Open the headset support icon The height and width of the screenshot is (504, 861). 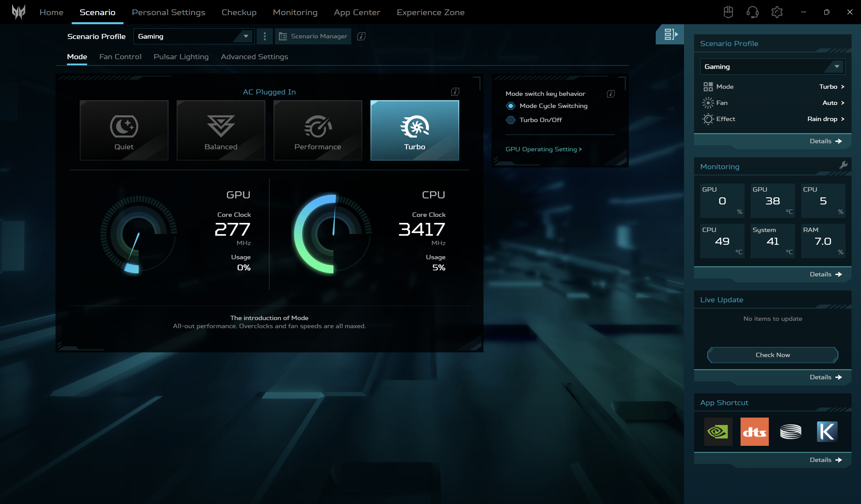click(x=752, y=12)
